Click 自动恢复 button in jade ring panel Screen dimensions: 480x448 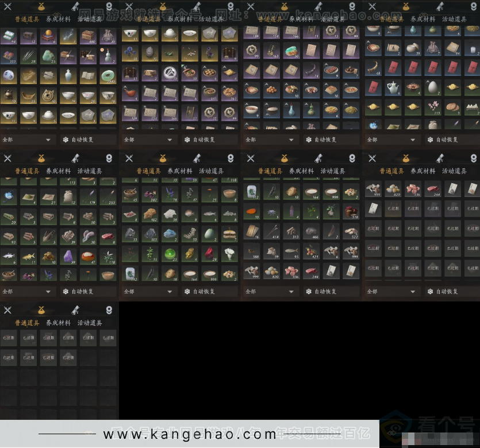pos(88,140)
